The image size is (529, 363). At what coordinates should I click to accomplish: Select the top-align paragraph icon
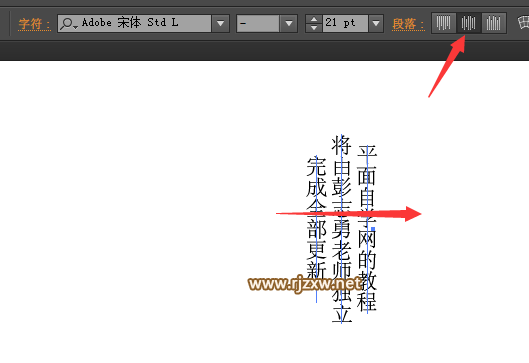click(444, 23)
